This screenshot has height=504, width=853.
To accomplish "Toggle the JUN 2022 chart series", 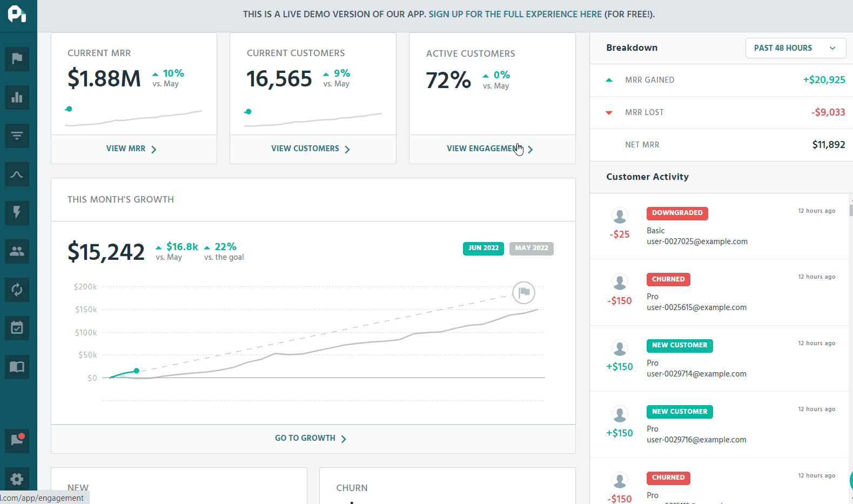I will pos(483,248).
